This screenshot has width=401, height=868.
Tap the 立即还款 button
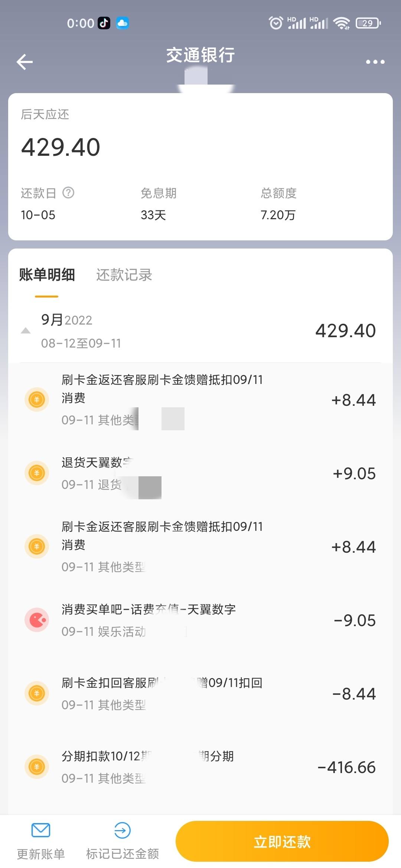(282, 841)
